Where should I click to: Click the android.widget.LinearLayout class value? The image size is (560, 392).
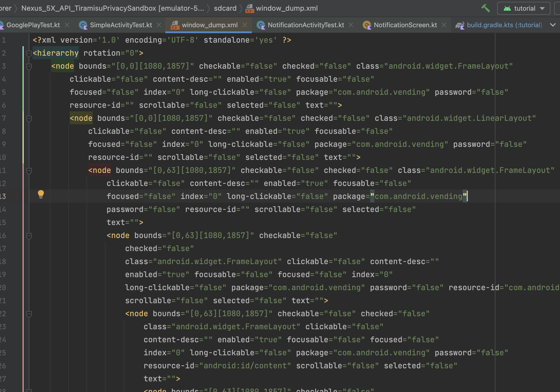click(x=469, y=118)
